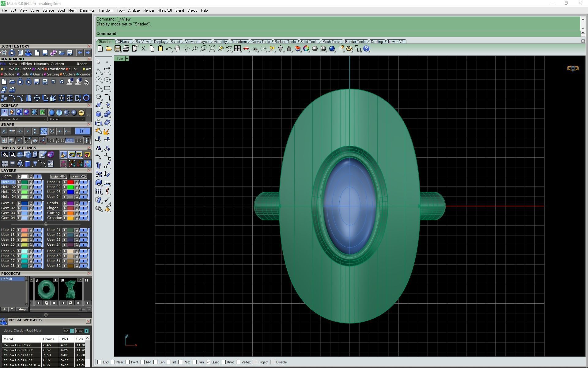Select the Rectangle tool in left toolbar

[x=107, y=88]
